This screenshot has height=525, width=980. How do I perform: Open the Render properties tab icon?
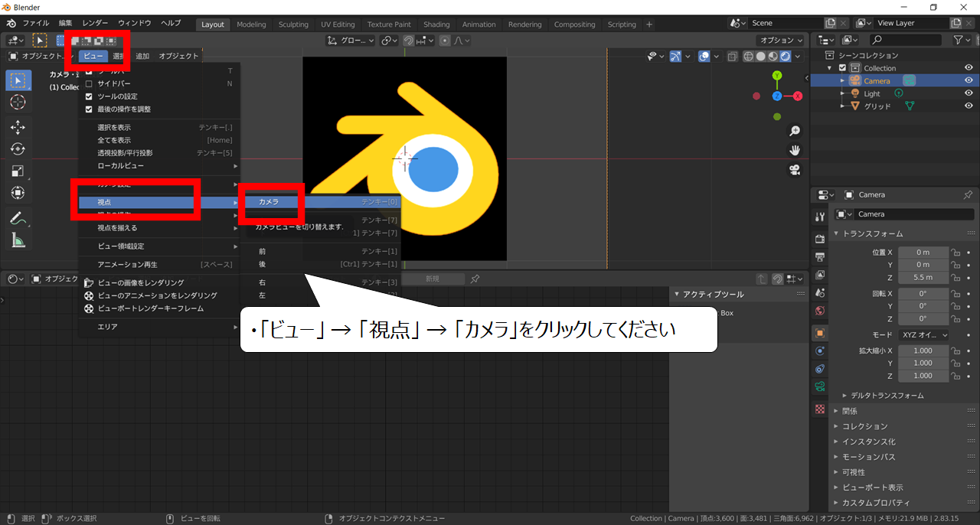coord(820,239)
